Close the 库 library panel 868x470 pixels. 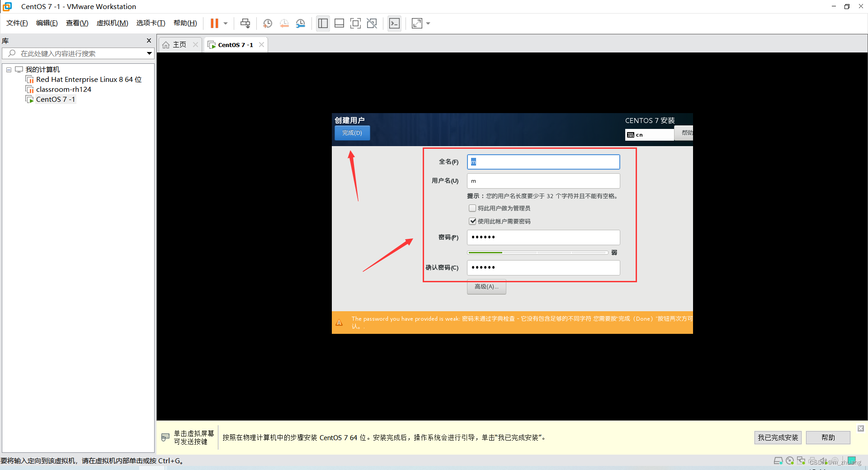tap(149, 41)
